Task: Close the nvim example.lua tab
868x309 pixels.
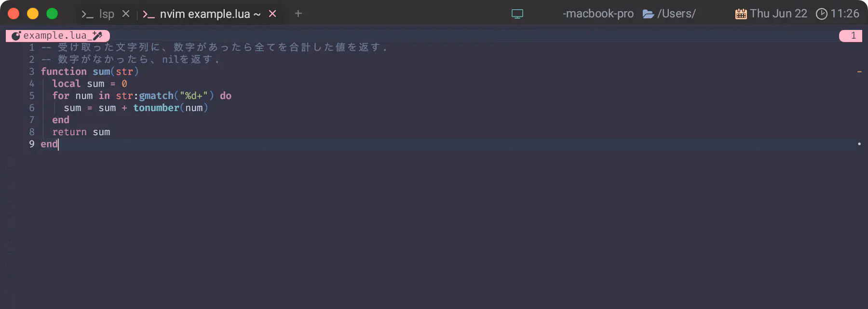Action: pyautogui.click(x=272, y=14)
